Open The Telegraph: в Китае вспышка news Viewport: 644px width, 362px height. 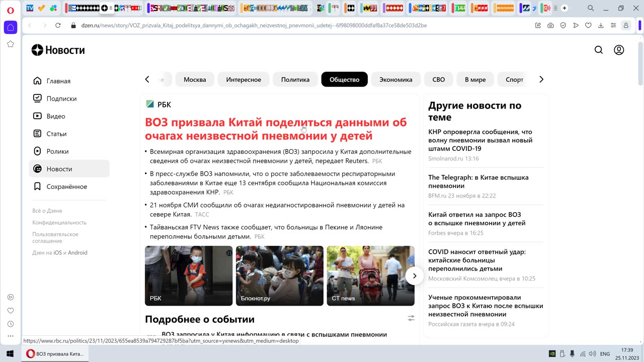478,182
